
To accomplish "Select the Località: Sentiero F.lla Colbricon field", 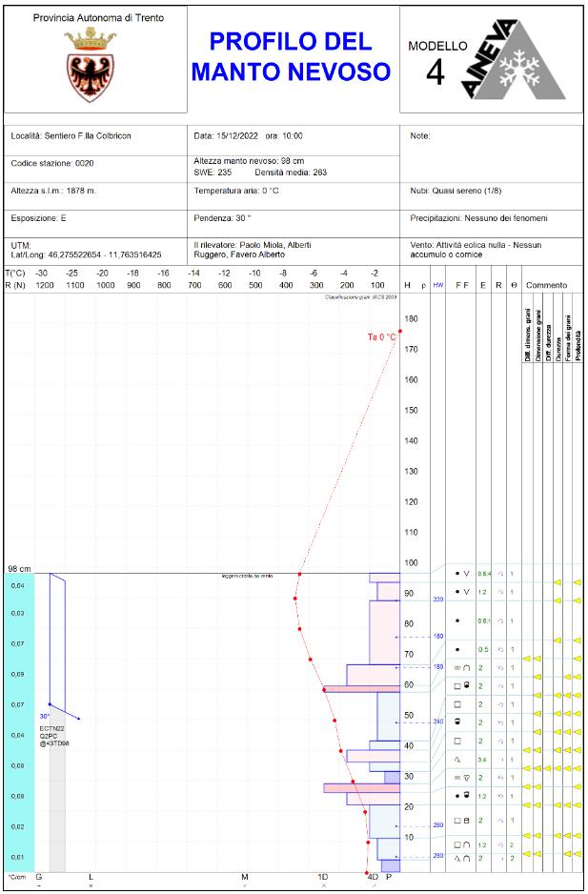I will pos(71,135).
